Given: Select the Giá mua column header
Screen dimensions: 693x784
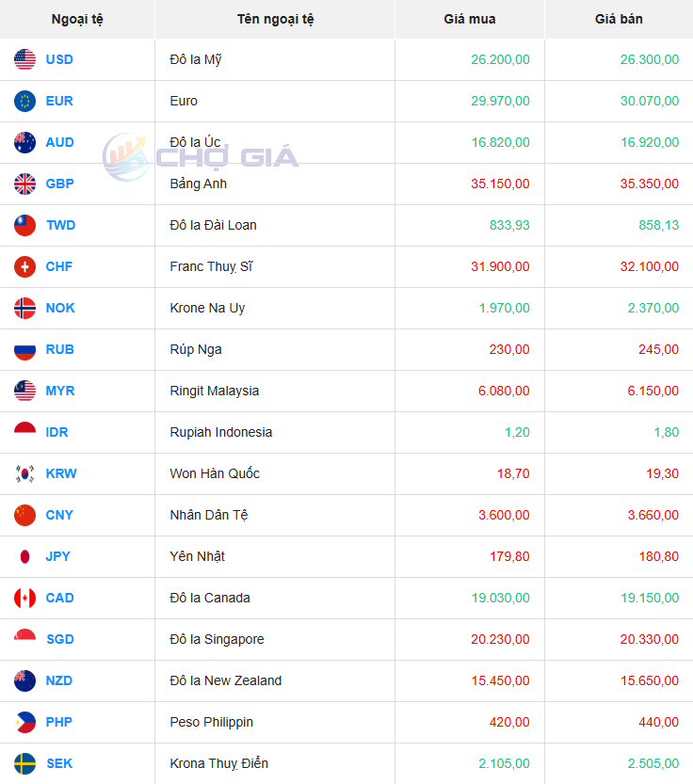Looking at the screenshot, I should pos(469,19).
